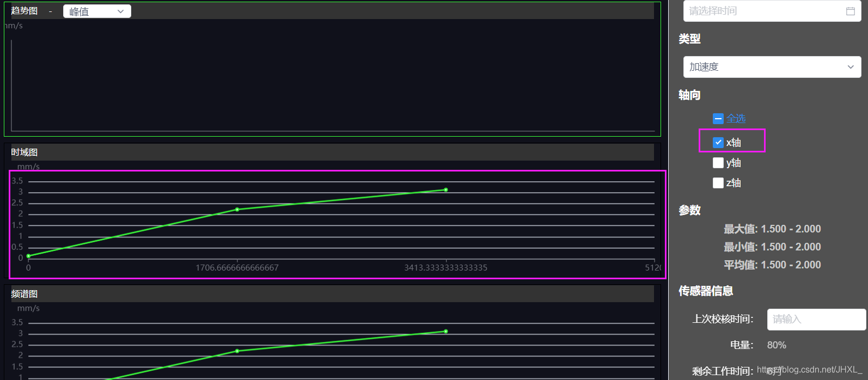Toggle the 全选 checkbox
This screenshot has width=868, height=380.
(718, 119)
